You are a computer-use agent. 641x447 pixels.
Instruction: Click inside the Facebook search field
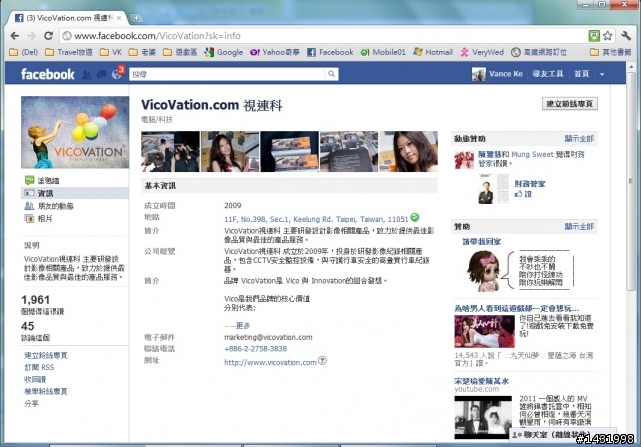tap(228, 74)
